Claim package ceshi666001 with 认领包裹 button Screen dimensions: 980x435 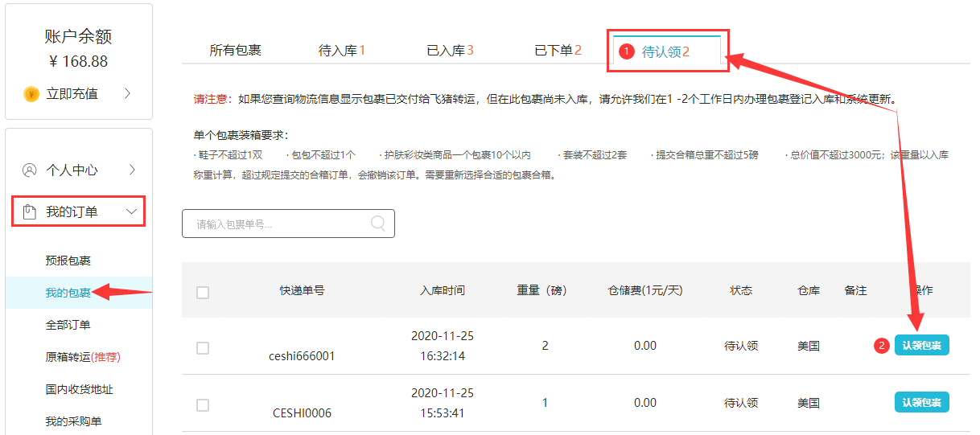pos(921,346)
